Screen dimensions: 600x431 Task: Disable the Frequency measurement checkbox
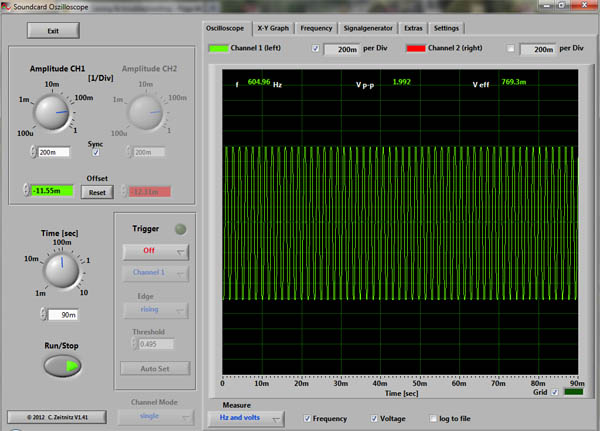(x=306, y=418)
